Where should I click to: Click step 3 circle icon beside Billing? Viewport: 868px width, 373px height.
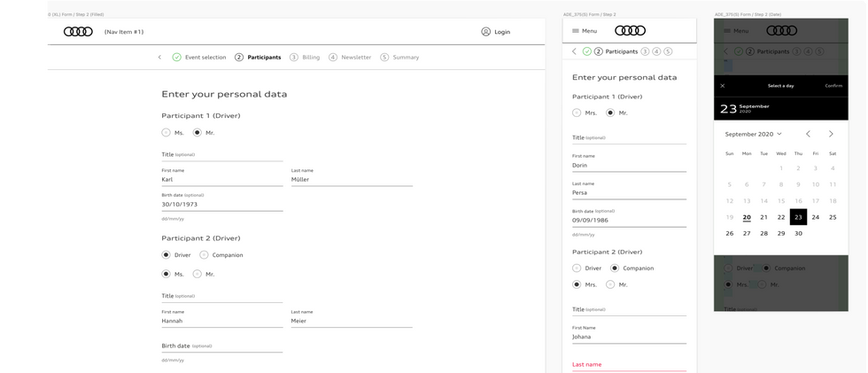pyautogui.click(x=294, y=57)
